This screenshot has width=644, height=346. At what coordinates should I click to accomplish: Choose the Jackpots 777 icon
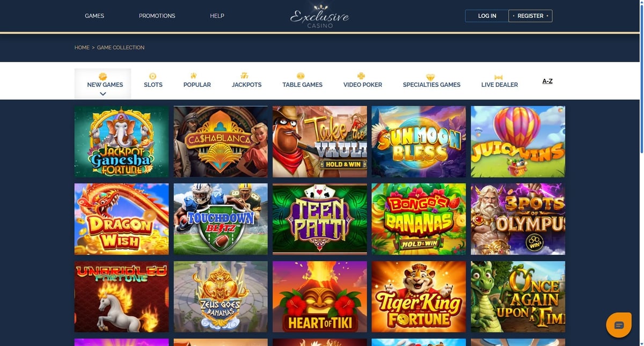click(x=245, y=76)
